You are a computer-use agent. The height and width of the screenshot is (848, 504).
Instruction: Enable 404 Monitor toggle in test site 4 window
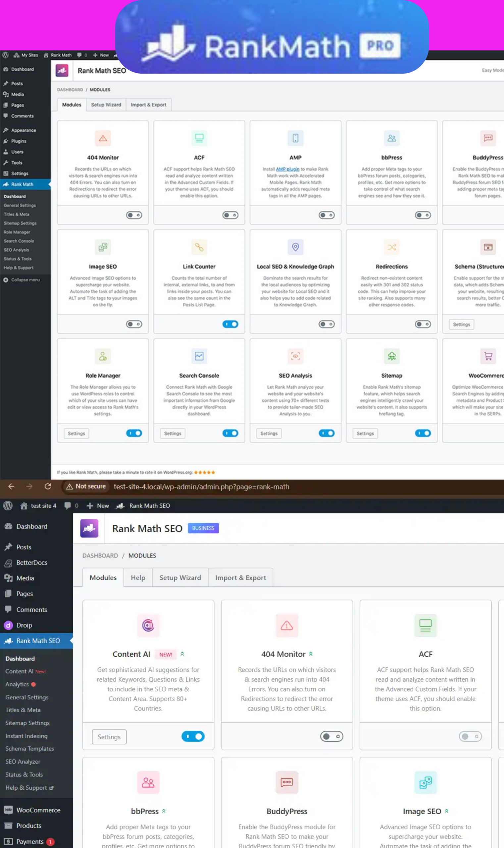332,737
